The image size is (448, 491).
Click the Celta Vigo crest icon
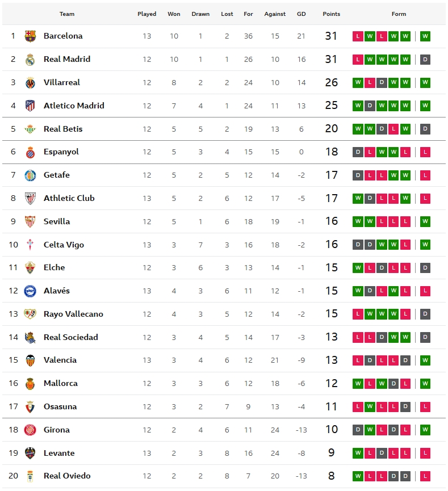pos(30,245)
